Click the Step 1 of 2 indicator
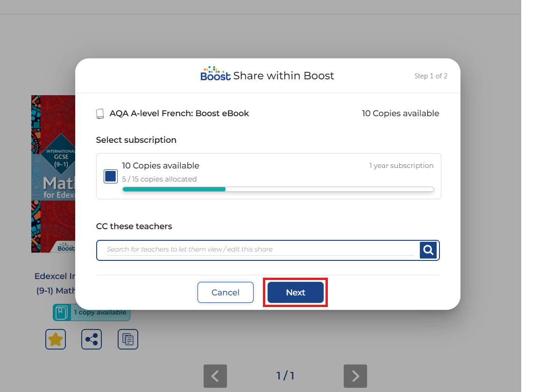This screenshot has height=392, width=538. point(431,76)
